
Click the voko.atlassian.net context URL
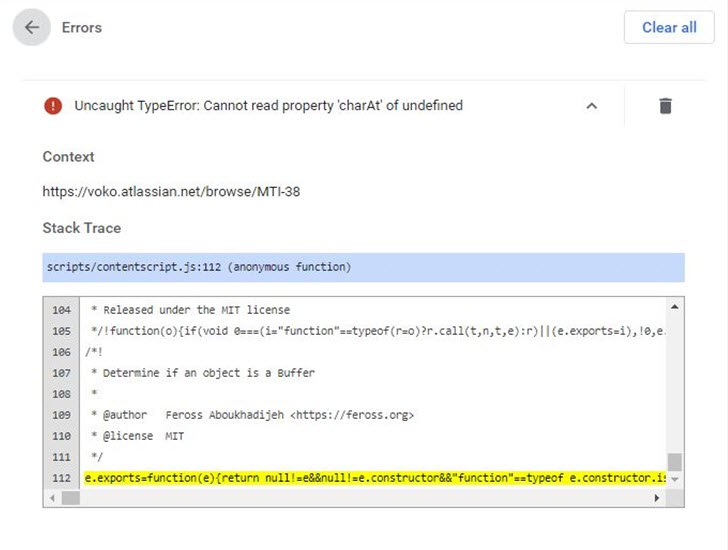tap(171, 191)
